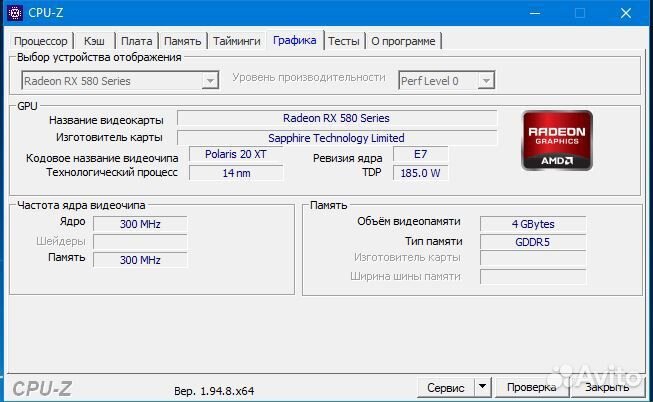Screen dimensions: 653x402
Task: Click the Sapphire Technology Limited manufacturer field
Action: (x=336, y=138)
